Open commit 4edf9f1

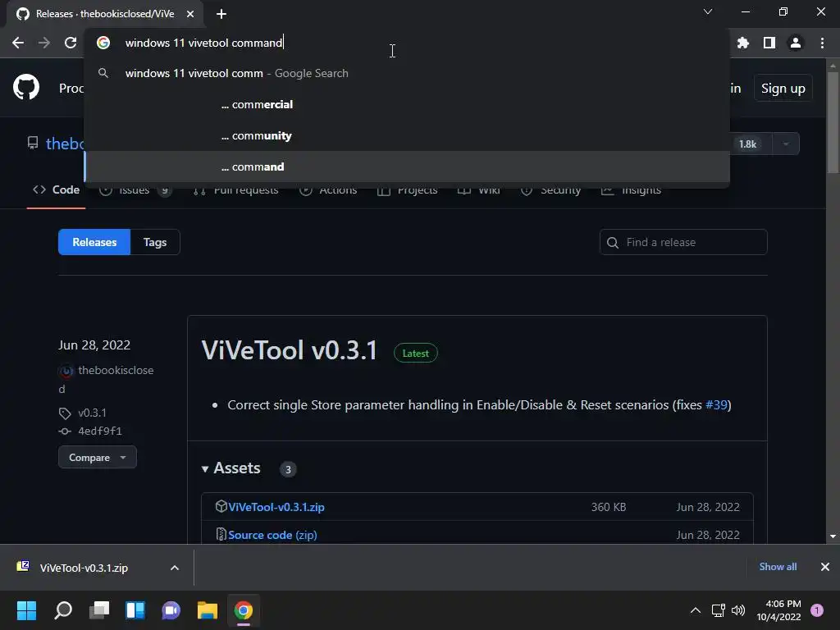coord(100,431)
